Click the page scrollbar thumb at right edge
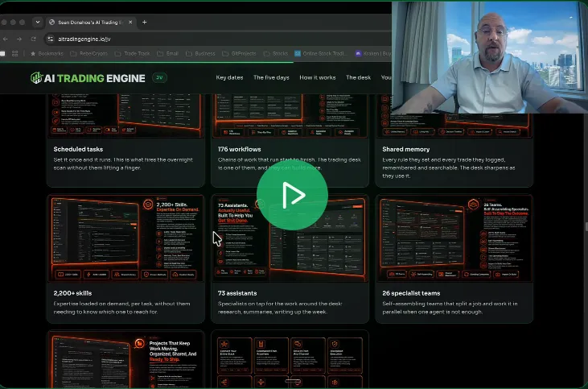The height and width of the screenshot is (389, 588). [x=586, y=226]
